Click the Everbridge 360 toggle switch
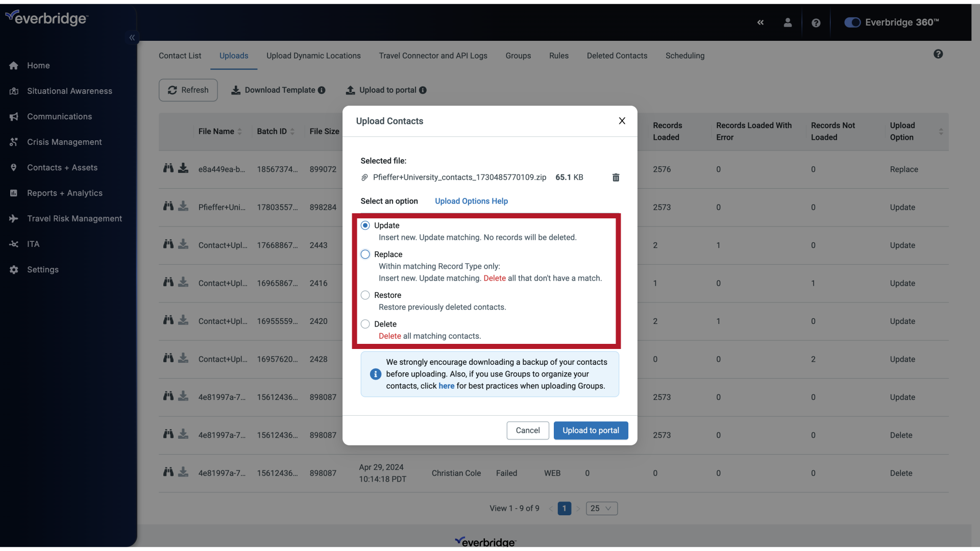Image resolution: width=980 pixels, height=551 pixels. point(851,22)
